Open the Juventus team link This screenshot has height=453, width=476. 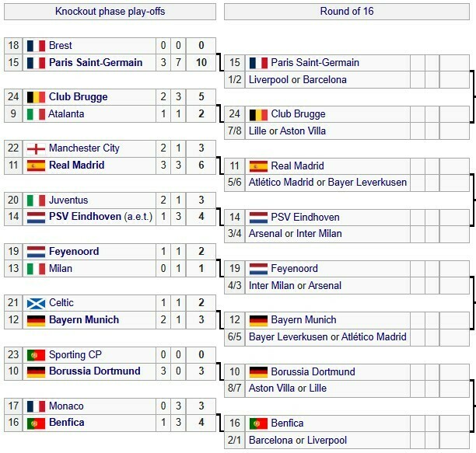pos(68,200)
